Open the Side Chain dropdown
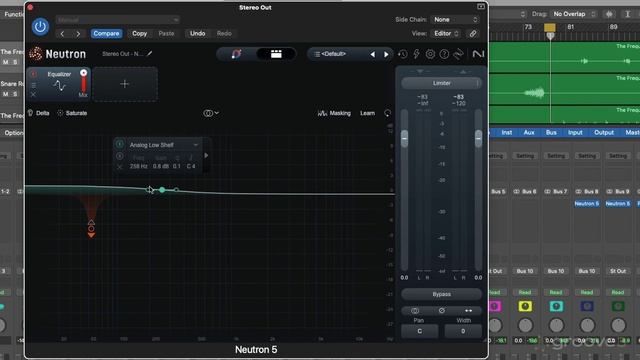Screen dimensions: 640x360 click(x=455, y=20)
